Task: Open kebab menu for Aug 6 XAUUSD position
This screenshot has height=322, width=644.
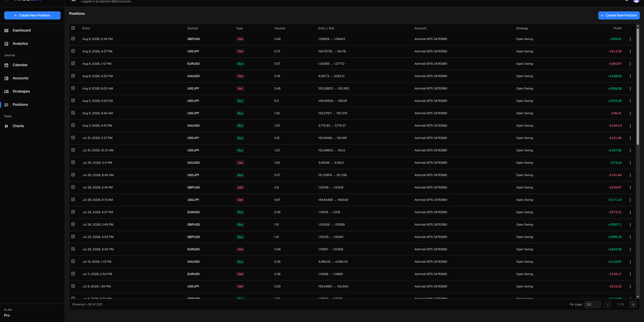Action: (x=630, y=76)
